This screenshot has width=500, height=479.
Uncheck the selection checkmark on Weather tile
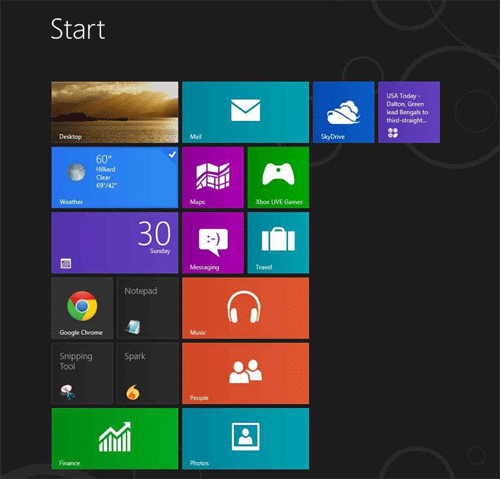click(x=172, y=154)
